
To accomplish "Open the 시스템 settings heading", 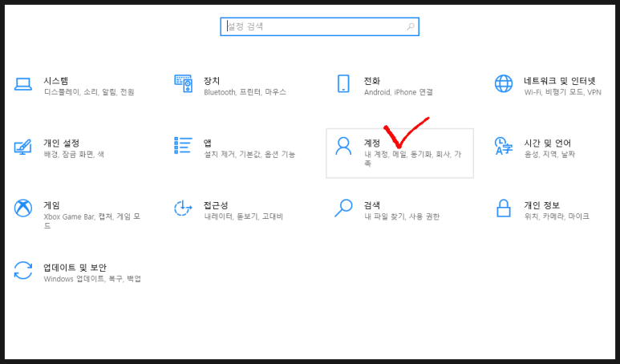I will tap(56, 81).
